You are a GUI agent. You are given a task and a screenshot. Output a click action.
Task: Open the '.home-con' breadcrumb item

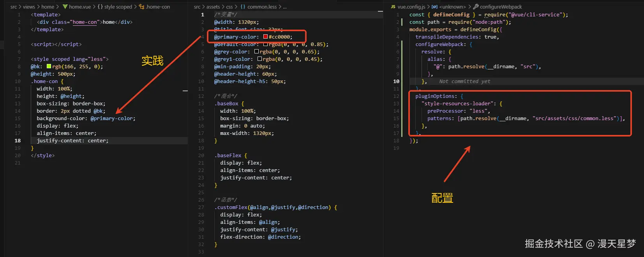pos(158,7)
